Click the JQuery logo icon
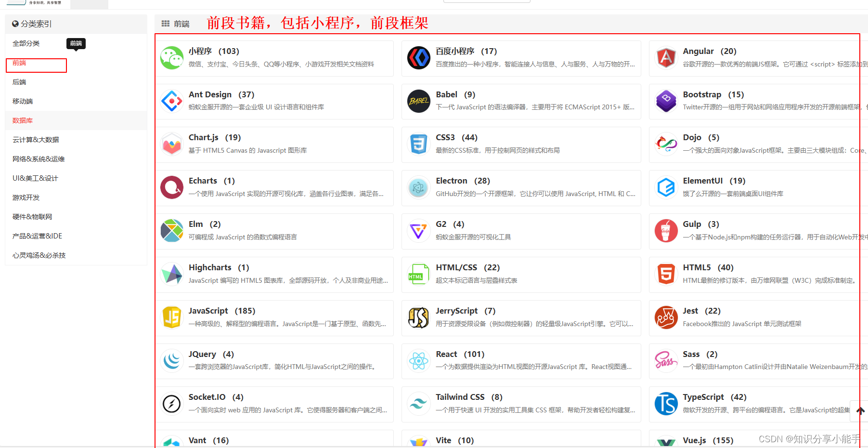The height and width of the screenshot is (448, 868). 172,360
